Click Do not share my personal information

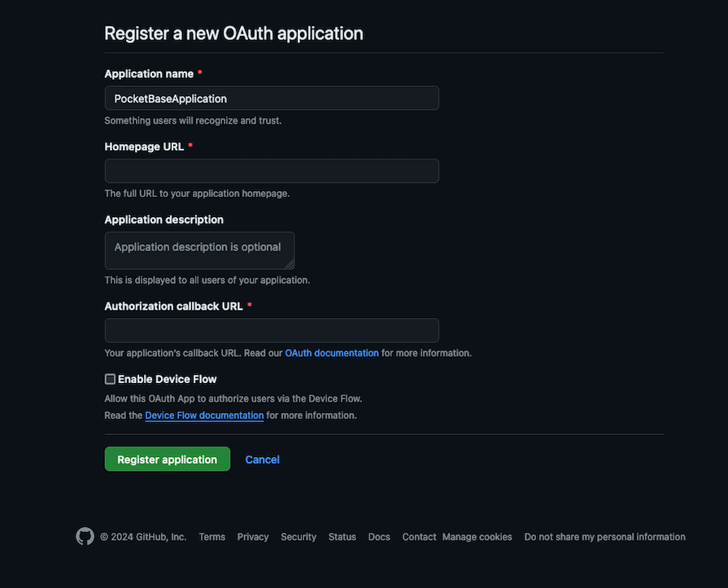pyautogui.click(x=604, y=537)
